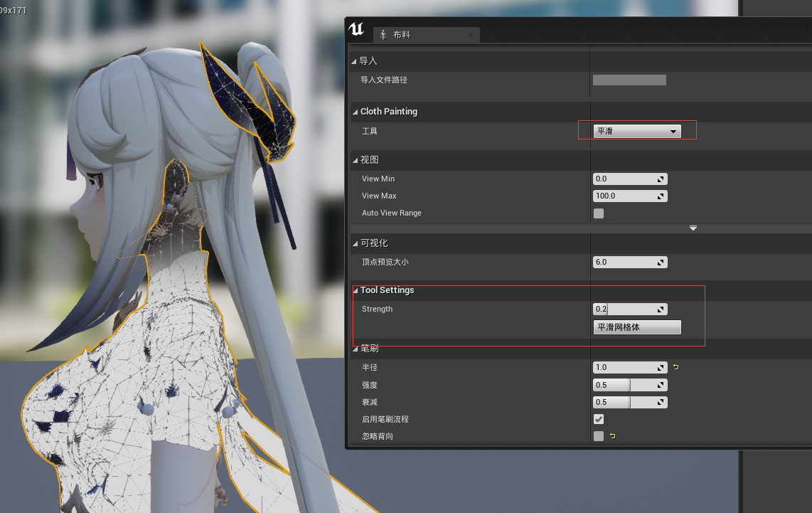812x513 pixels.
Task: Click the 衰减 slider
Action: (x=630, y=402)
